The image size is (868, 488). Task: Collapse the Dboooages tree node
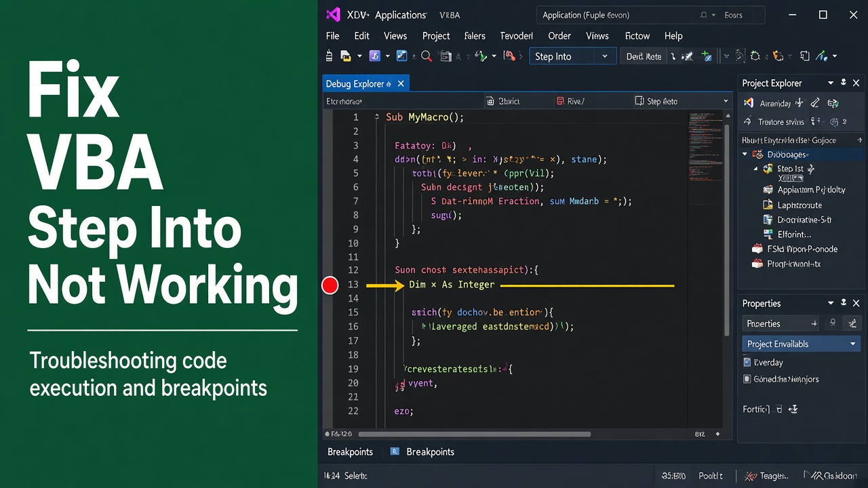point(746,155)
